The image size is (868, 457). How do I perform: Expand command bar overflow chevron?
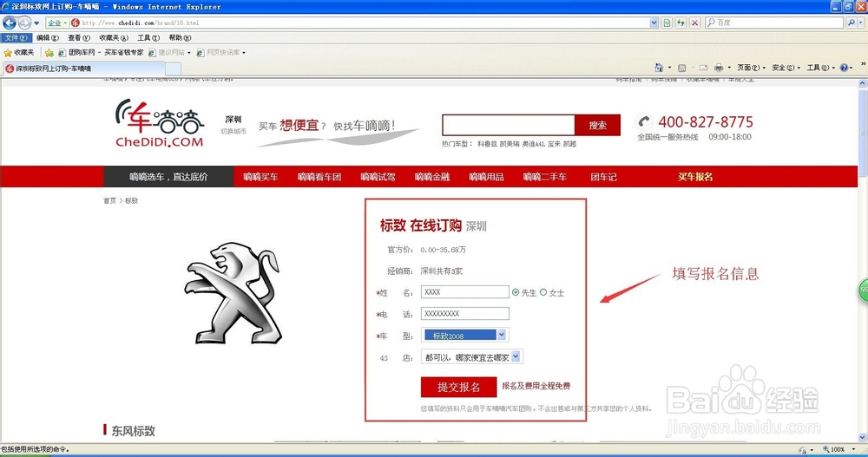863,64
